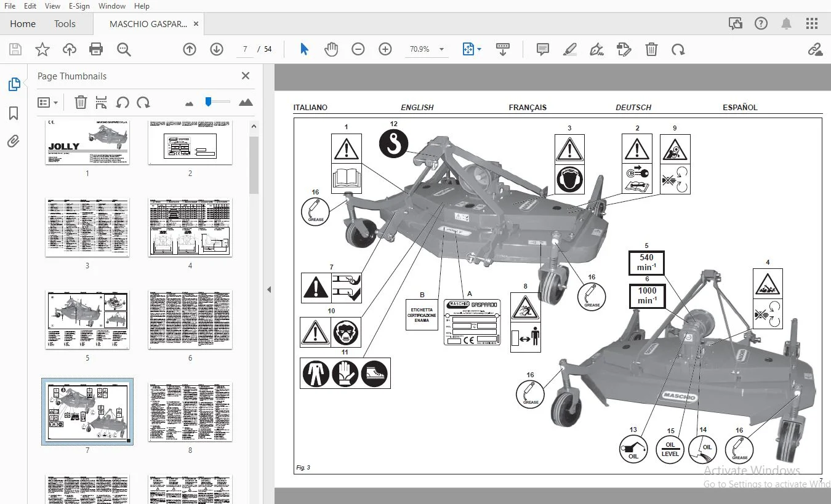Open the Find text tool
Screen dimensions: 831x504
click(124, 49)
